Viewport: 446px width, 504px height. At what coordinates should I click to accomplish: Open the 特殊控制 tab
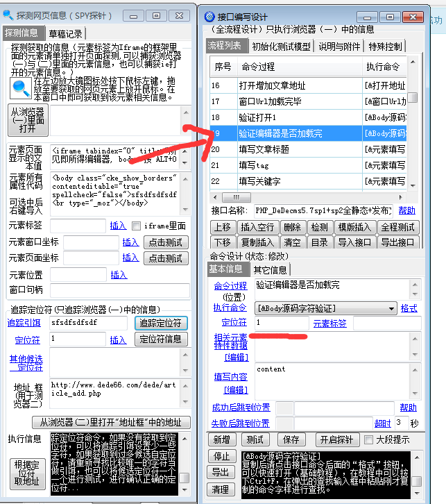[x=386, y=47]
